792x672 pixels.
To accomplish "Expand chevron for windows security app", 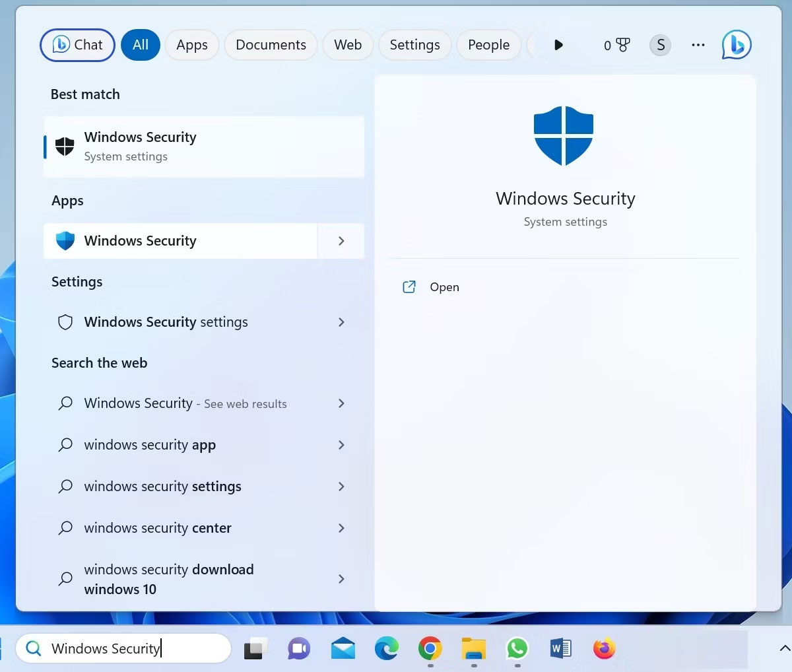I will (341, 445).
